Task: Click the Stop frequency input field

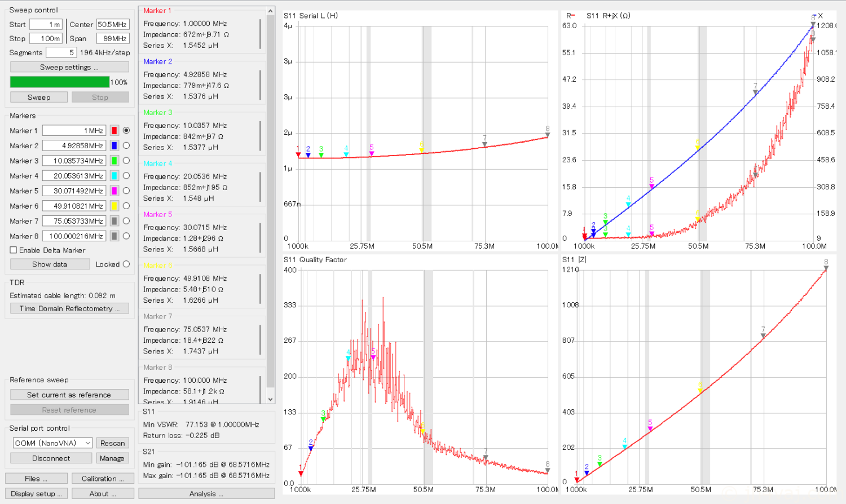Action: (x=46, y=39)
